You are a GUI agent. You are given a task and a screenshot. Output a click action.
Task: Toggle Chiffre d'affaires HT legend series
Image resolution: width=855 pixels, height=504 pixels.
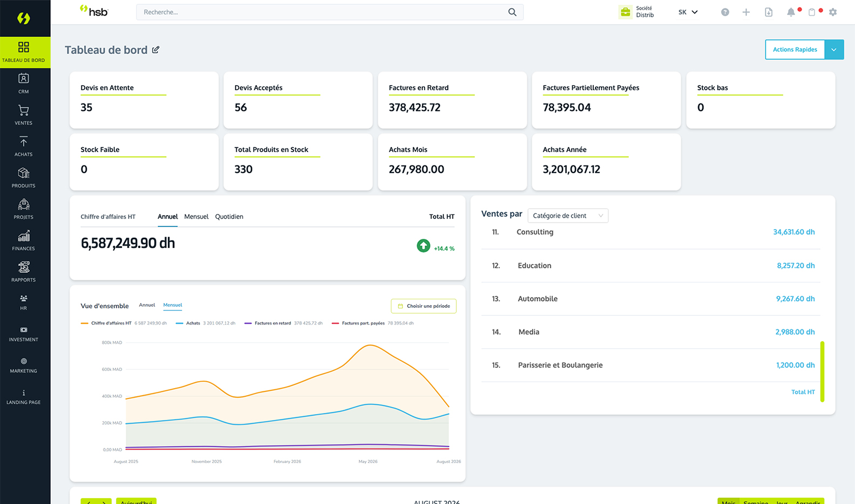(111, 323)
